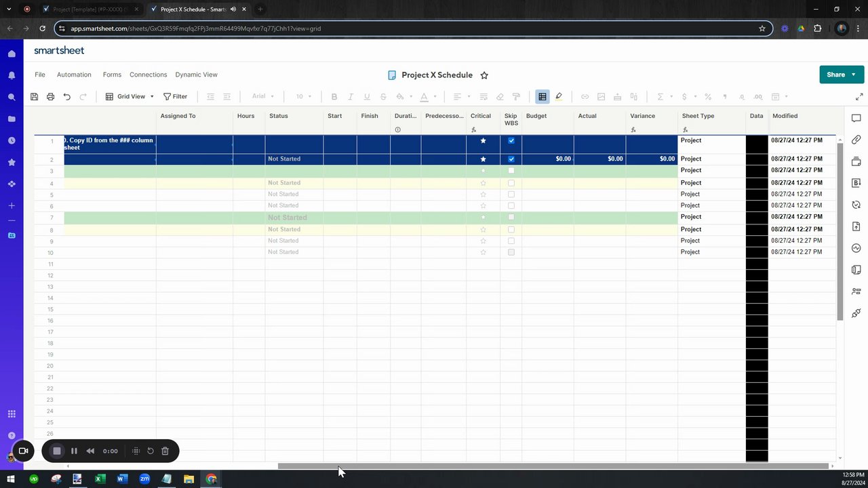Open the Dynamic View menu
The height and width of the screenshot is (488, 868).
click(x=197, y=75)
